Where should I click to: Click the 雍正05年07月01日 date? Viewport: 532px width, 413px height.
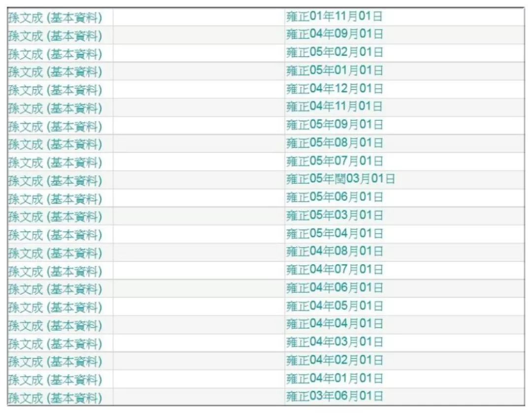334,162
